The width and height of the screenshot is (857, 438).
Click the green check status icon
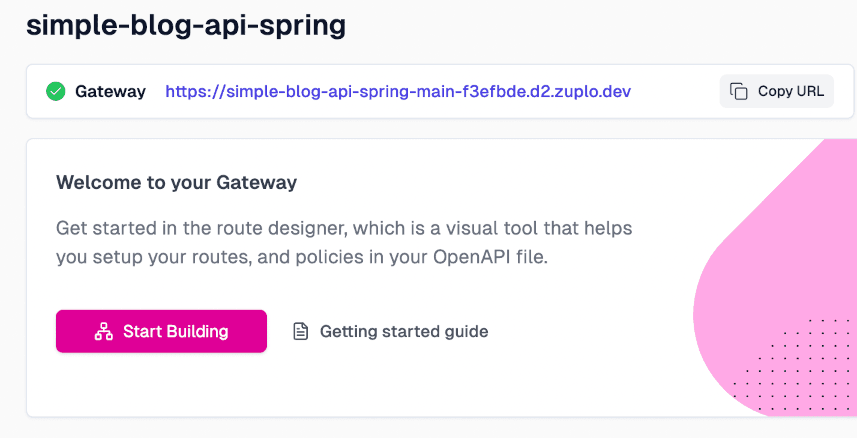click(56, 91)
